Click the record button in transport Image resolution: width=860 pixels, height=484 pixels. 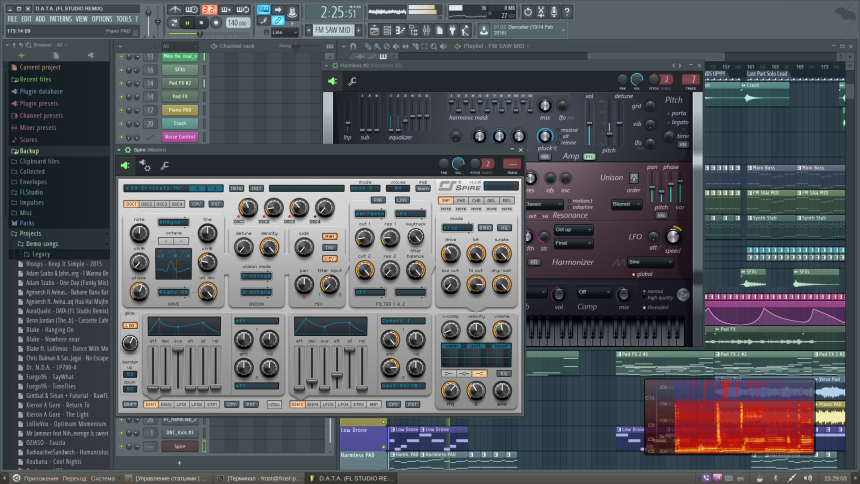pyautogui.click(x=216, y=23)
